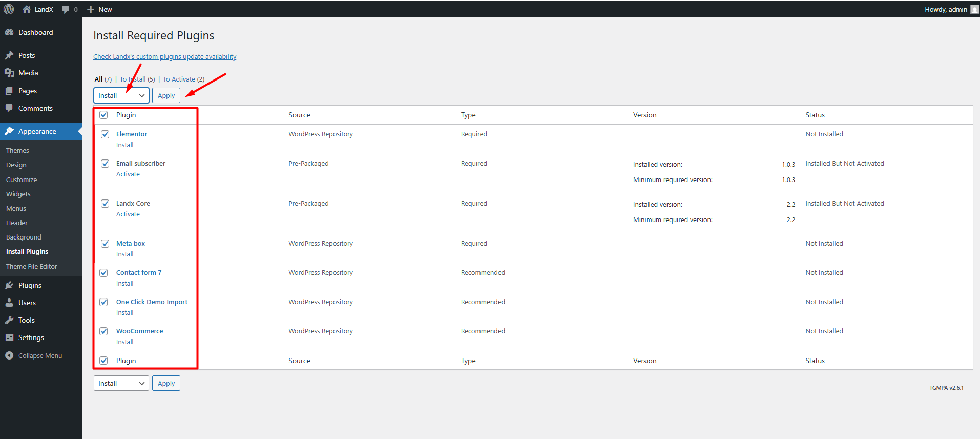Toggle the select-all checkbox in table header
Screen dimensions: 980x439
tap(103, 115)
